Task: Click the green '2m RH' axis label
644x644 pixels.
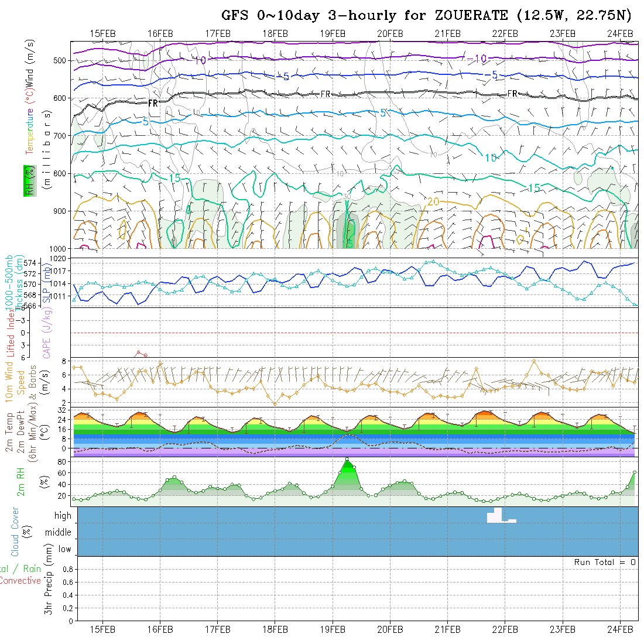Action: pos(20,480)
